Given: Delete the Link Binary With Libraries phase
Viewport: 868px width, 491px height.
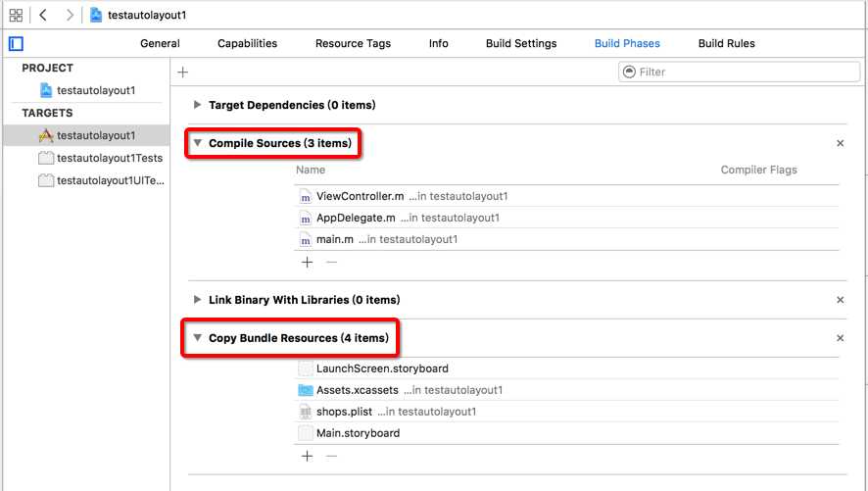Looking at the screenshot, I should [840, 300].
